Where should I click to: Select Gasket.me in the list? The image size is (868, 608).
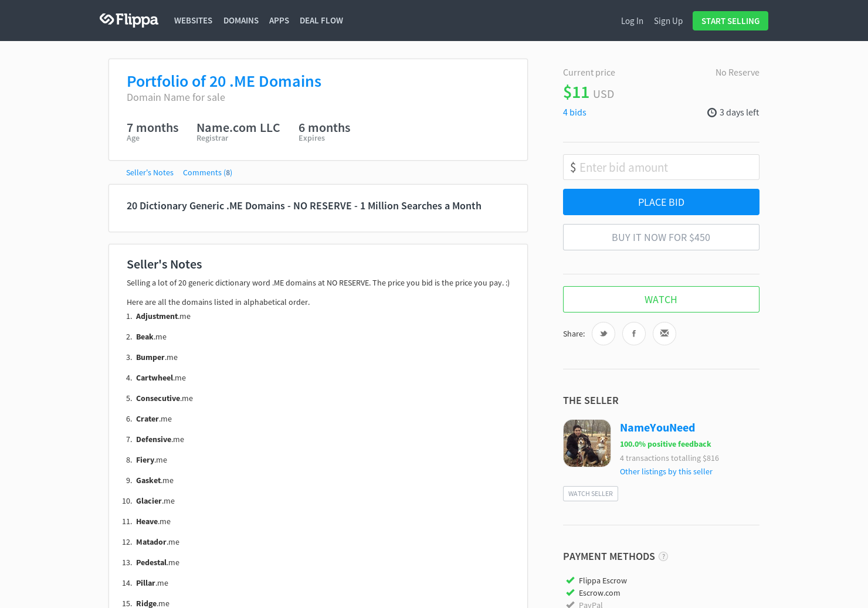click(155, 480)
